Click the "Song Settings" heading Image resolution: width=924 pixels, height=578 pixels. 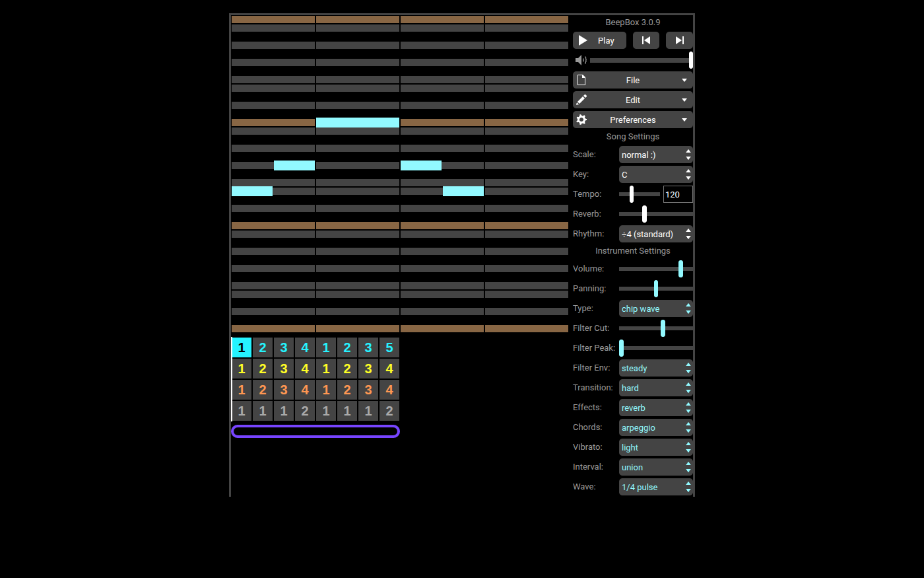[x=633, y=137]
